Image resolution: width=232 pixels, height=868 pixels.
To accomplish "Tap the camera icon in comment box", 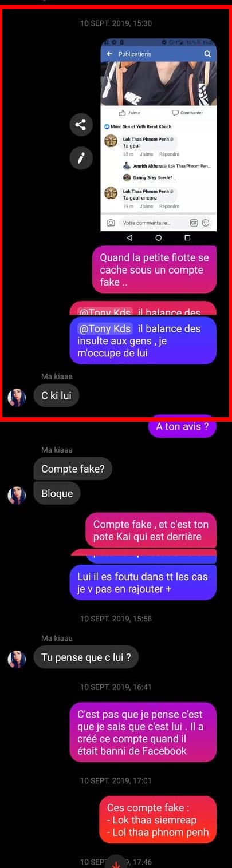I will click(x=111, y=223).
